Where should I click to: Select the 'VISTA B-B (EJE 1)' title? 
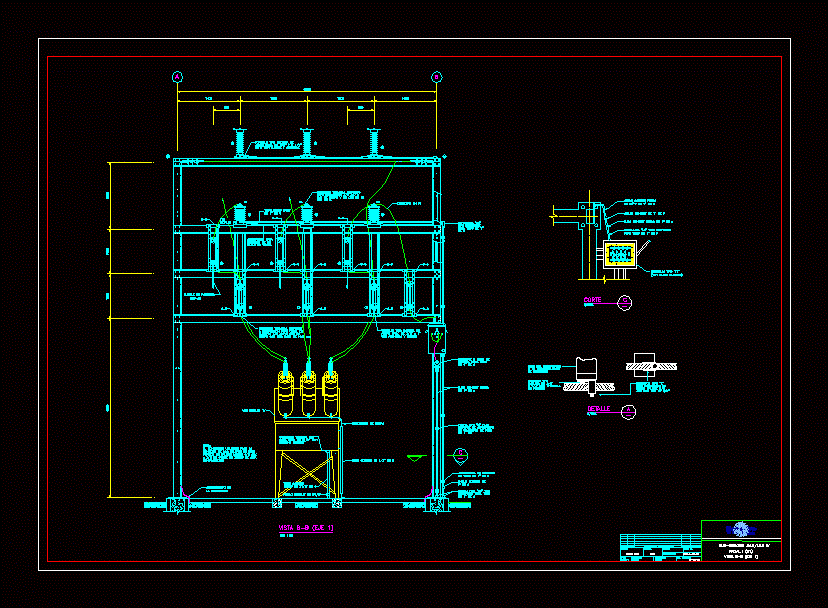[306, 528]
